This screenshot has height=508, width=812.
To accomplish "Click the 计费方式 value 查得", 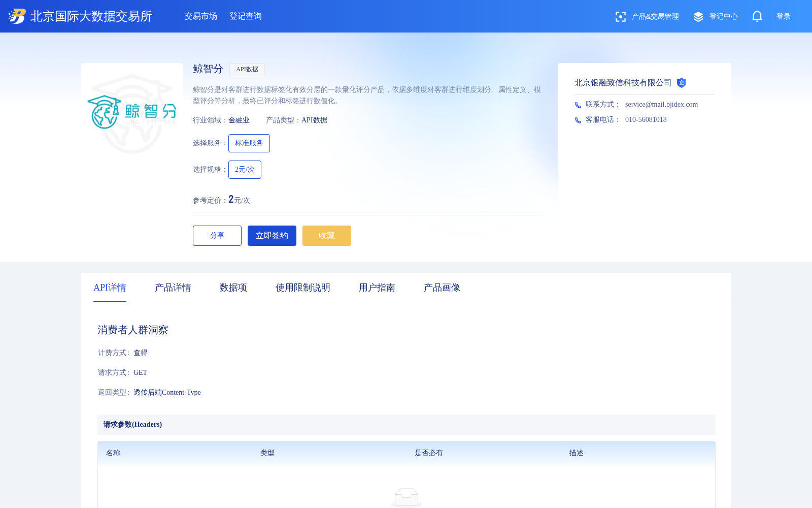I will tap(141, 353).
